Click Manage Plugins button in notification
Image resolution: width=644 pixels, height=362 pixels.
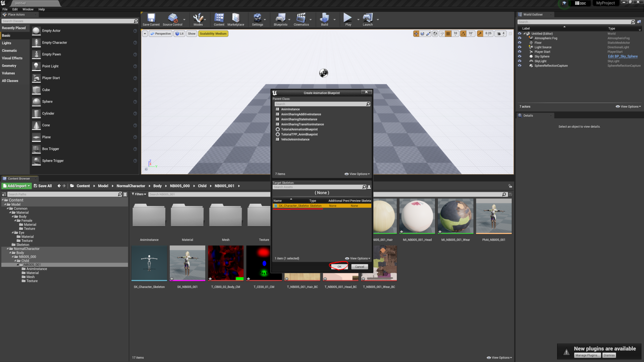[x=587, y=355]
